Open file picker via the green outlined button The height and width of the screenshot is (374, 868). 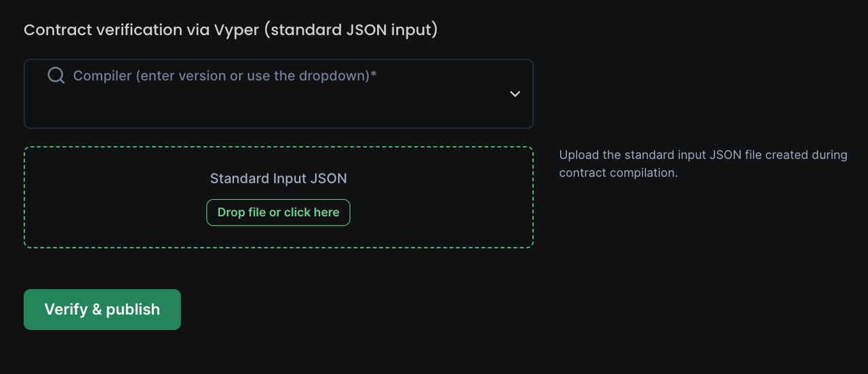(x=278, y=213)
